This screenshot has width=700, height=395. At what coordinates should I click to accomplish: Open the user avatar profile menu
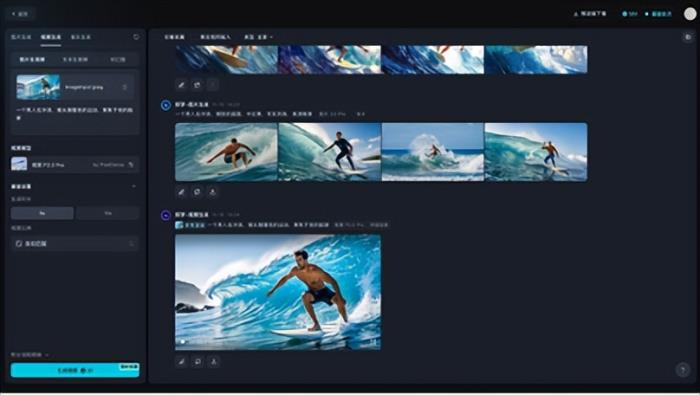[690, 14]
